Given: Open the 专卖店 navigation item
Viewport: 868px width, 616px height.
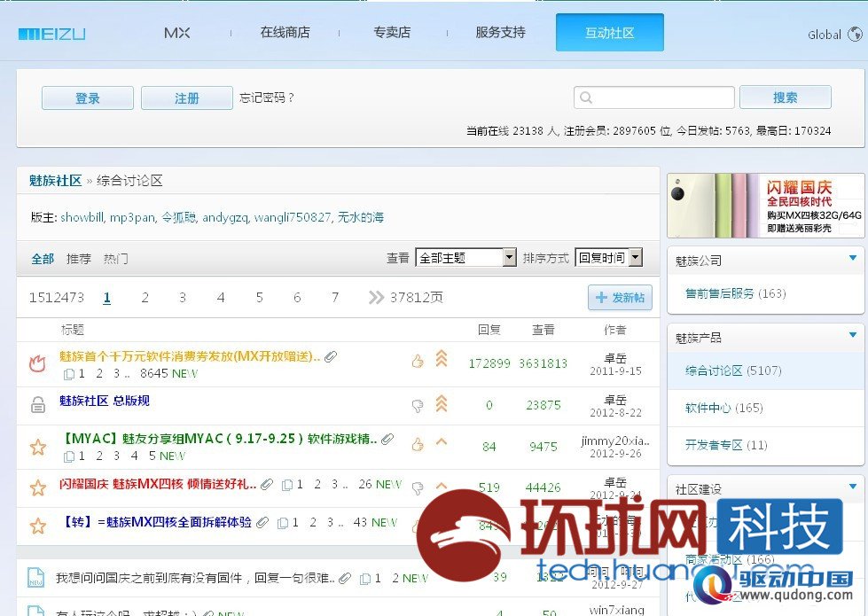Looking at the screenshot, I should (x=392, y=33).
